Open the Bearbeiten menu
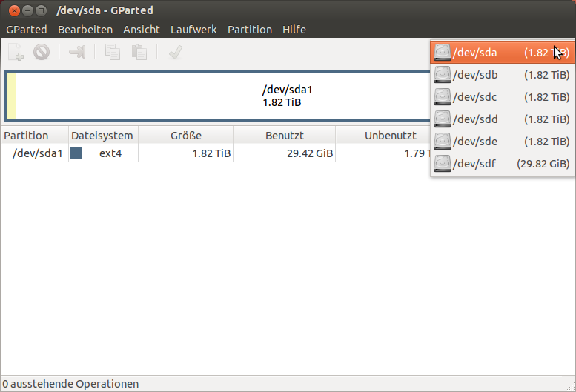 pos(85,30)
